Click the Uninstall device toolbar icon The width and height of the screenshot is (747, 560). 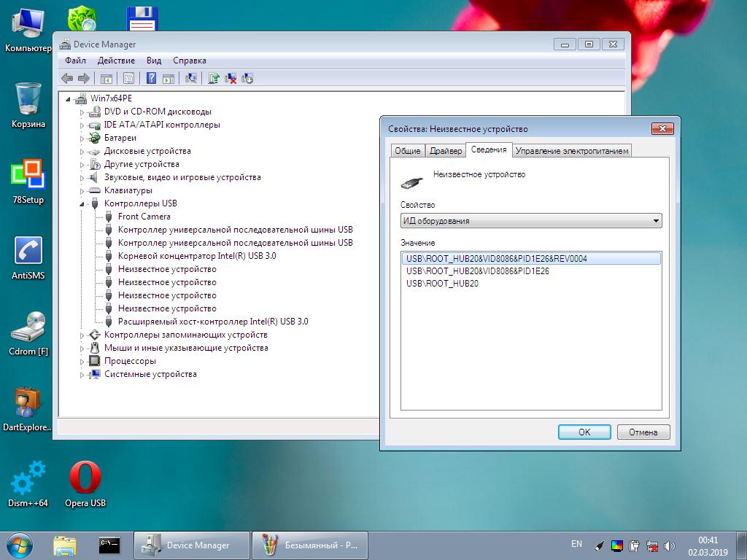[231, 78]
